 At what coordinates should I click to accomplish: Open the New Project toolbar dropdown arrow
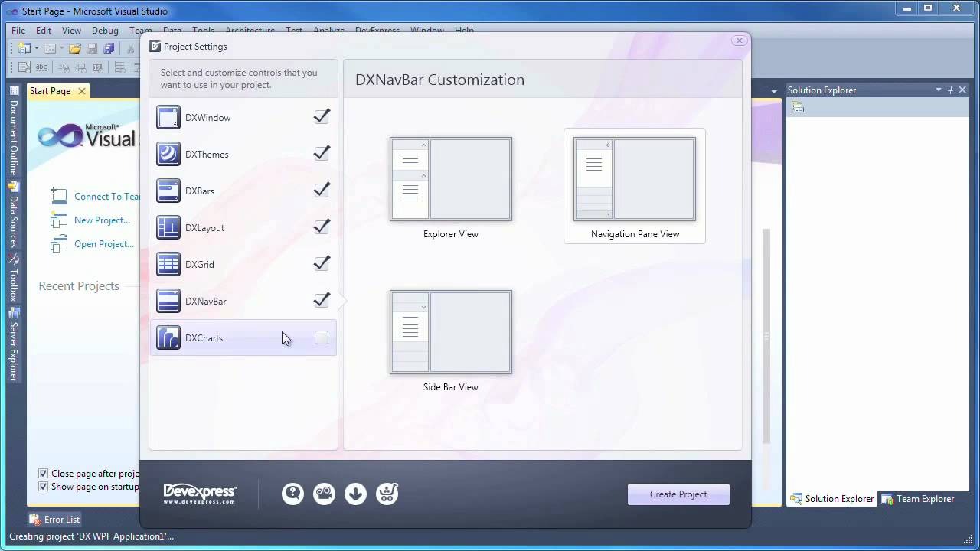pos(35,48)
